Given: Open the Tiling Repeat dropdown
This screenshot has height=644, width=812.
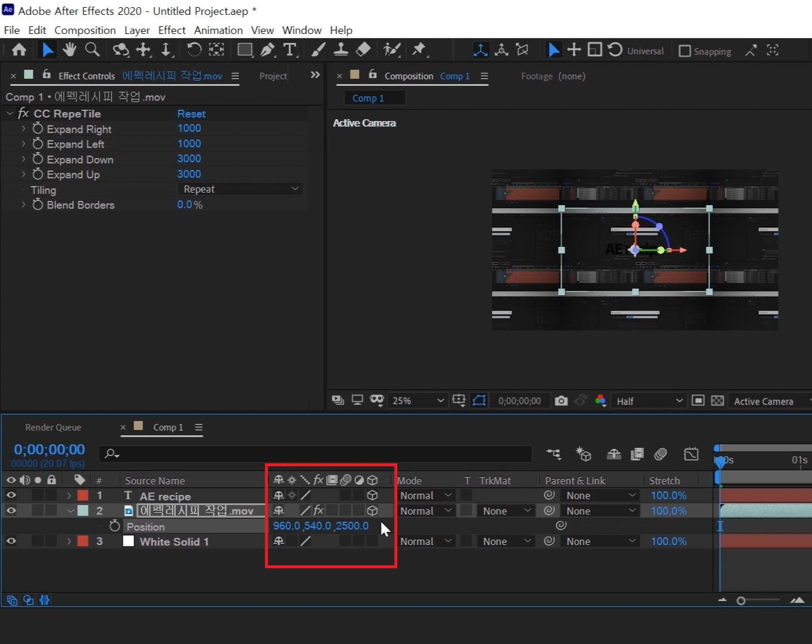Looking at the screenshot, I should point(240,189).
